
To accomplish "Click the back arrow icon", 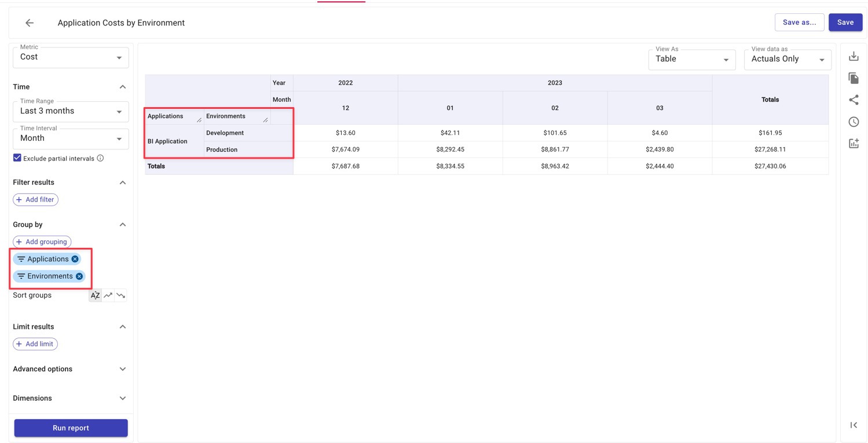I will coord(30,23).
